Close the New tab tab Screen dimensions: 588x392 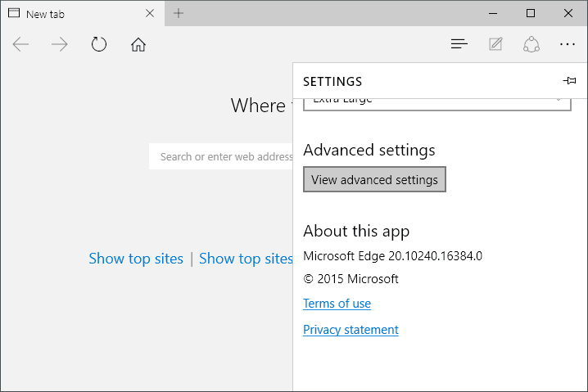[x=150, y=13]
